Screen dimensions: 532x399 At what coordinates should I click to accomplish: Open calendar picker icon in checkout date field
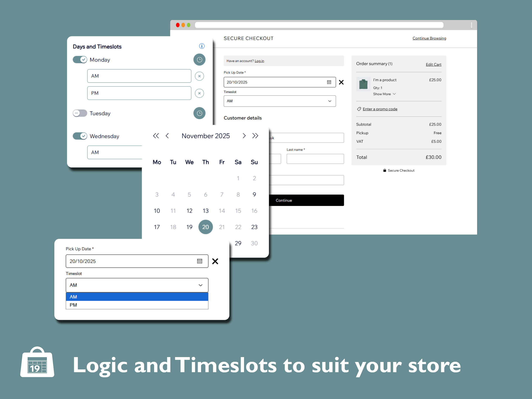tap(329, 82)
